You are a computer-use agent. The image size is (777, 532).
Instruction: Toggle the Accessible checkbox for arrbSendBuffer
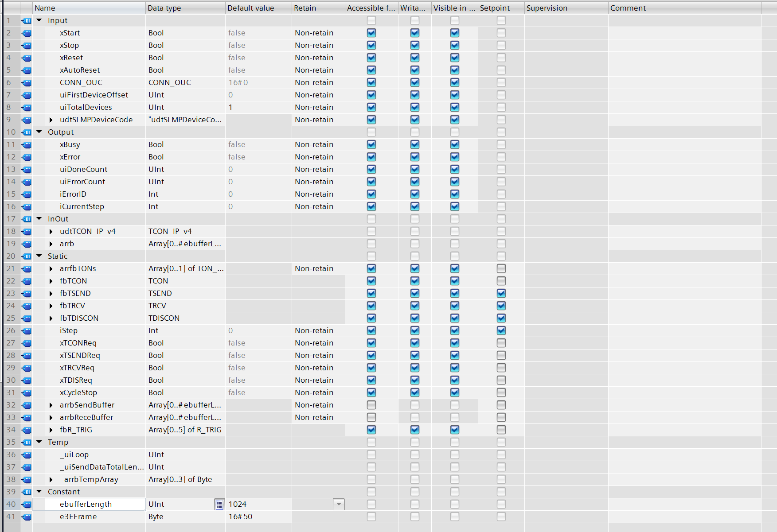[371, 405]
